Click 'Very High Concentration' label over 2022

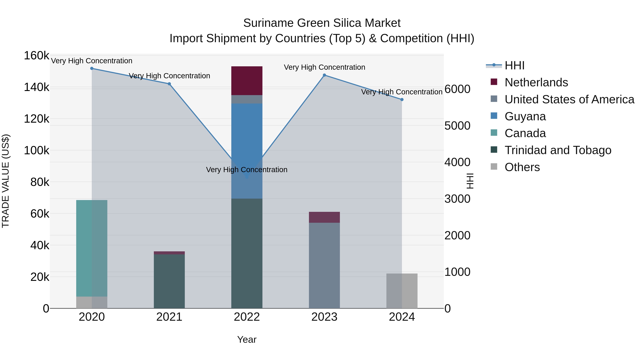[247, 170]
